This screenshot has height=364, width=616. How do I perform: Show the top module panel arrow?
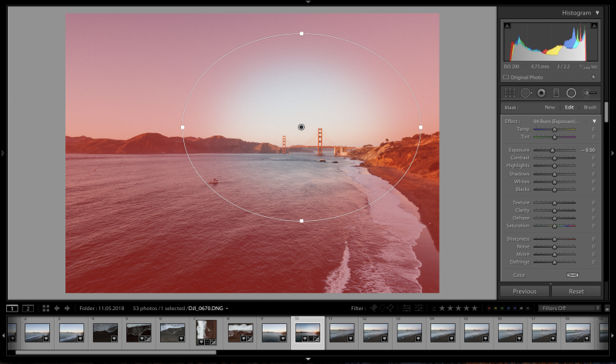tap(308, 2)
